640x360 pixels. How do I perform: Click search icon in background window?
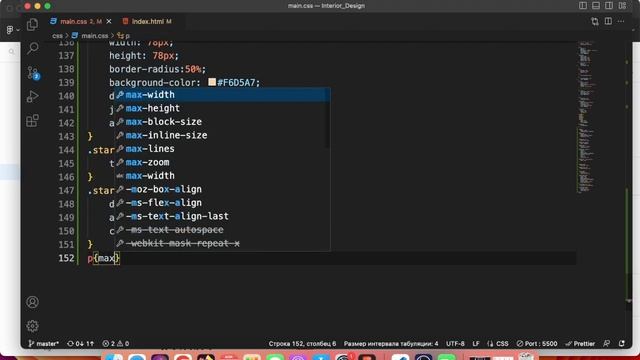(x=11, y=51)
